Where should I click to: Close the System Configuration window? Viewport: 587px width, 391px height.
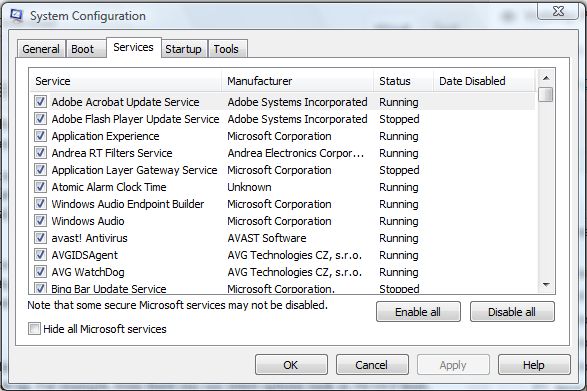557,11
